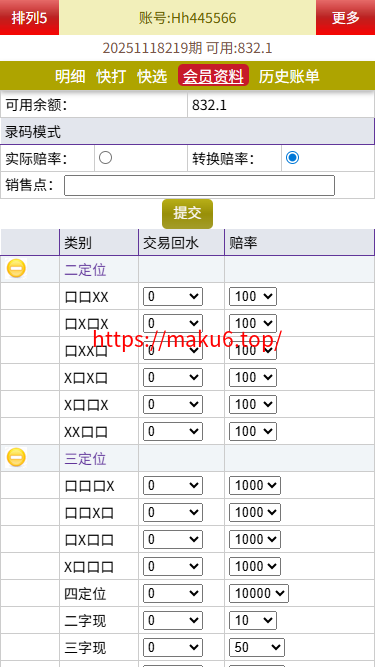Switch to 快选 tab
375x667 pixels.
click(x=152, y=77)
